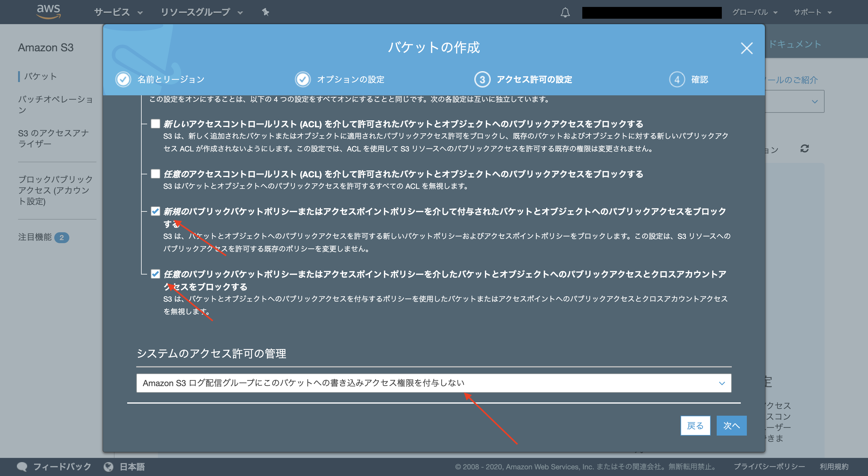Open the サービス menu
The width and height of the screenshot is (868, 476).
tap(118, 12)
